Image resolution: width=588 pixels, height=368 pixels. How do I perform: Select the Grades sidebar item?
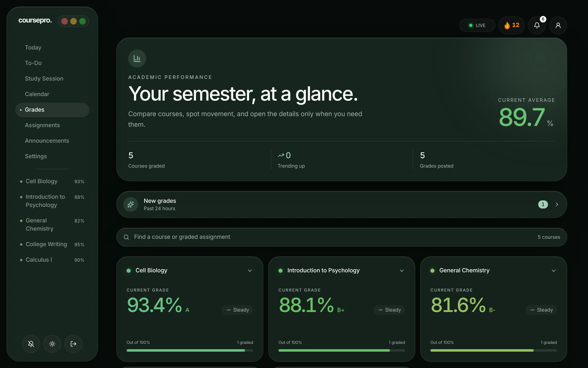point(52,110)
